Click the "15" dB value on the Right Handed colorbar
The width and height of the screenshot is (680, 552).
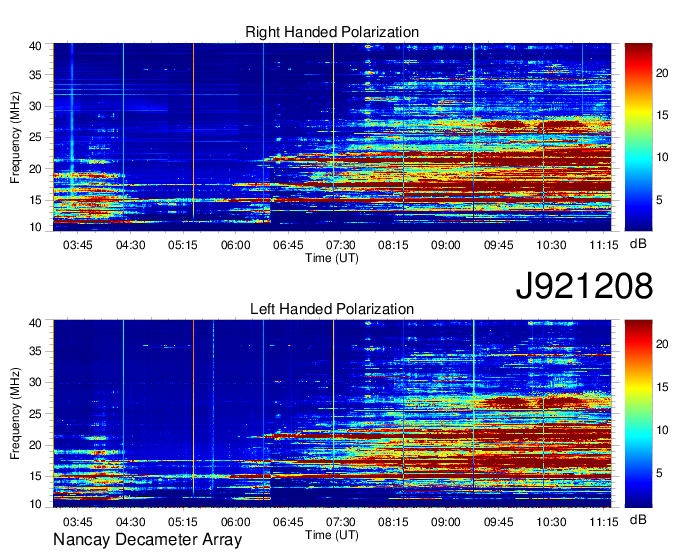pyautogui.click(x=662, y=115)
